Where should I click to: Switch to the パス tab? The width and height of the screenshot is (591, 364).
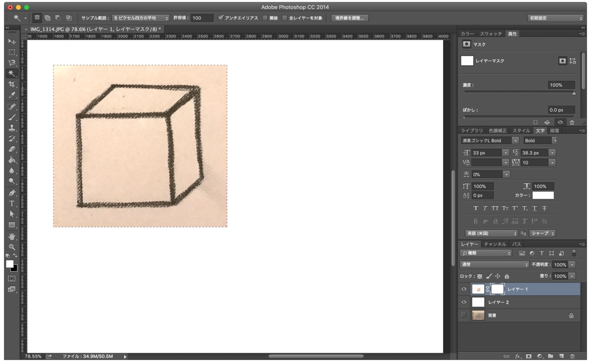(x=517, y=244)
